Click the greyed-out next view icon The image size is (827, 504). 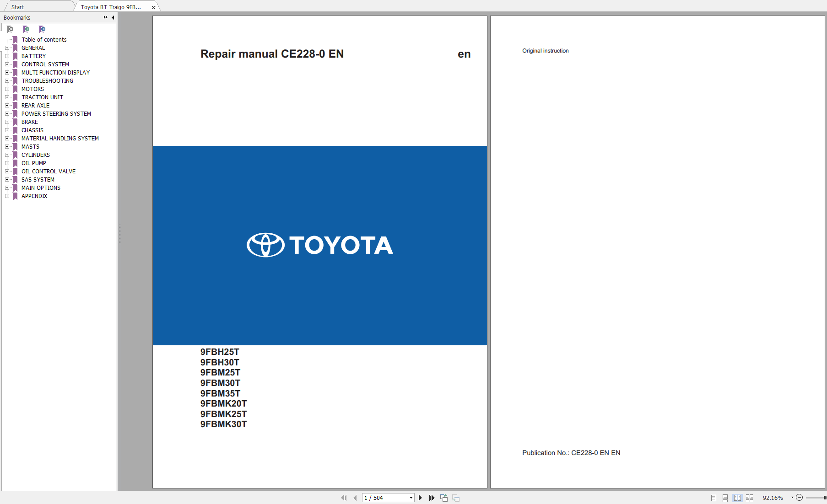click(x=456, y=498)
